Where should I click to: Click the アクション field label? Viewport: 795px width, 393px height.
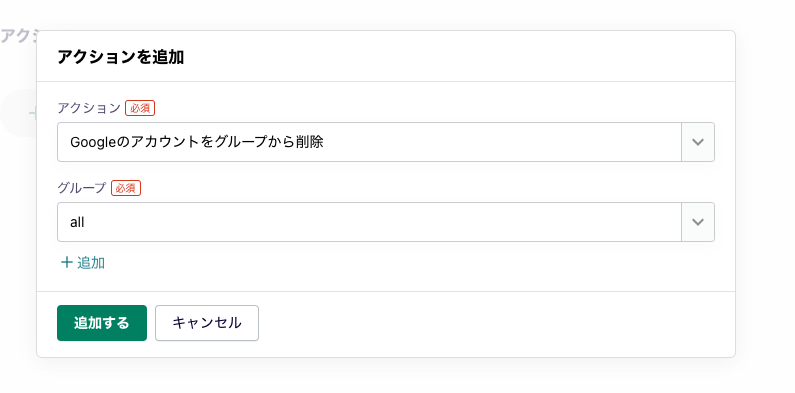tap(89, 108)
